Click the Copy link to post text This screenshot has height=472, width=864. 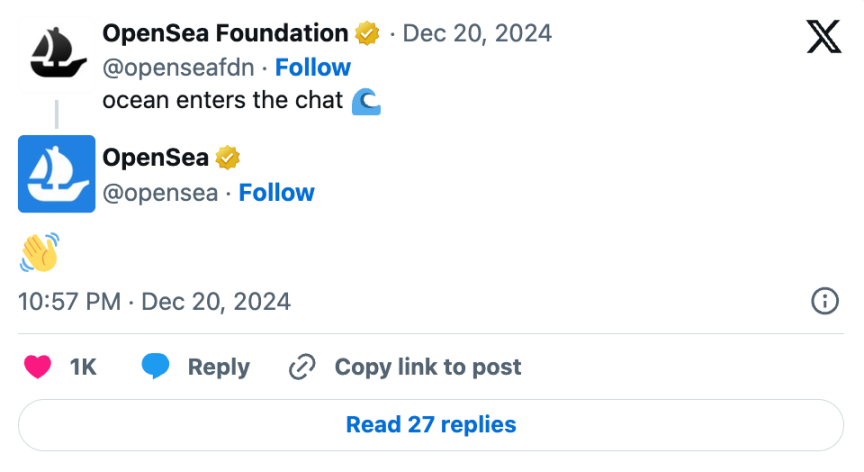point(428,367)
